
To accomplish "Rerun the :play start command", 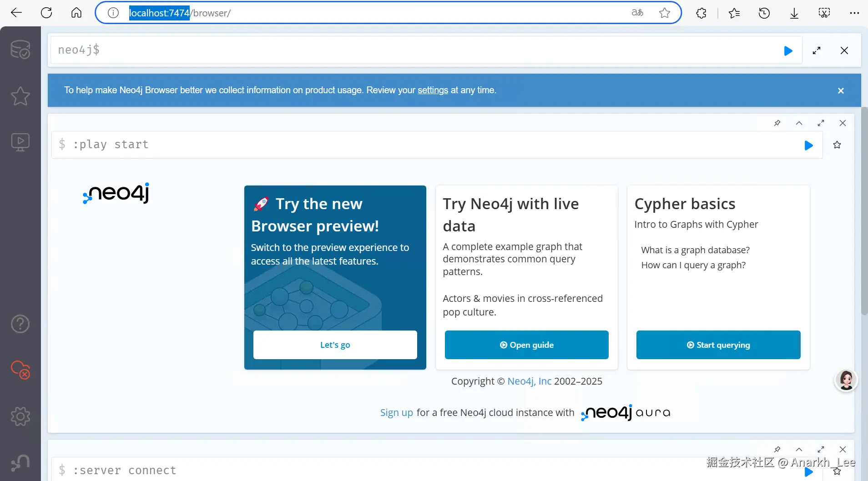I will pyautogui.click(x=808, y=145).
